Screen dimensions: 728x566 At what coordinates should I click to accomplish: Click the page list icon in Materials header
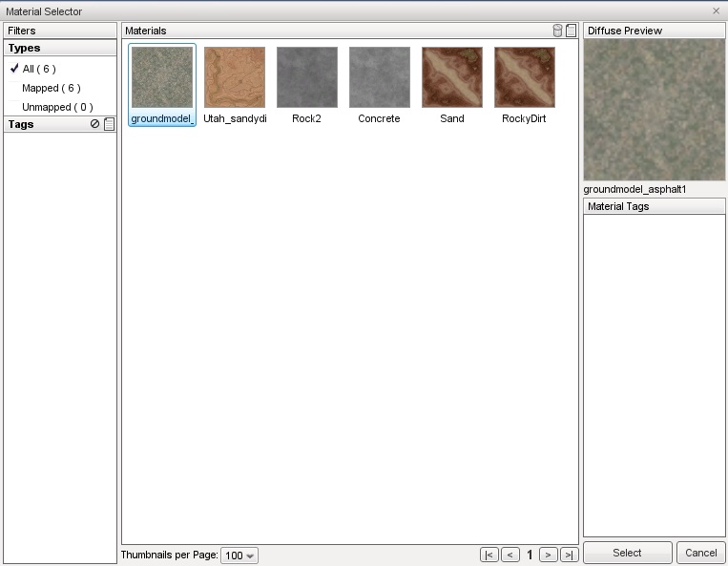pos(572,31)
